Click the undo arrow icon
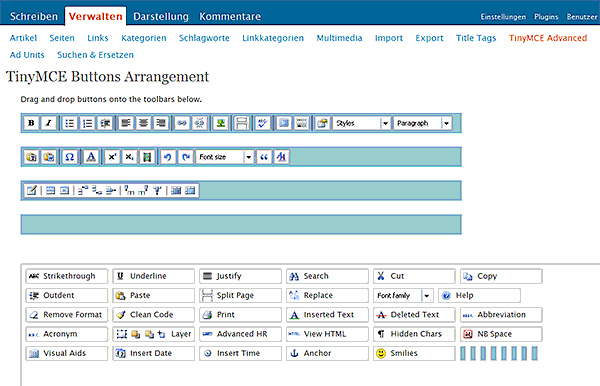Viewport: 600px width, 386px height. [168, 157]
